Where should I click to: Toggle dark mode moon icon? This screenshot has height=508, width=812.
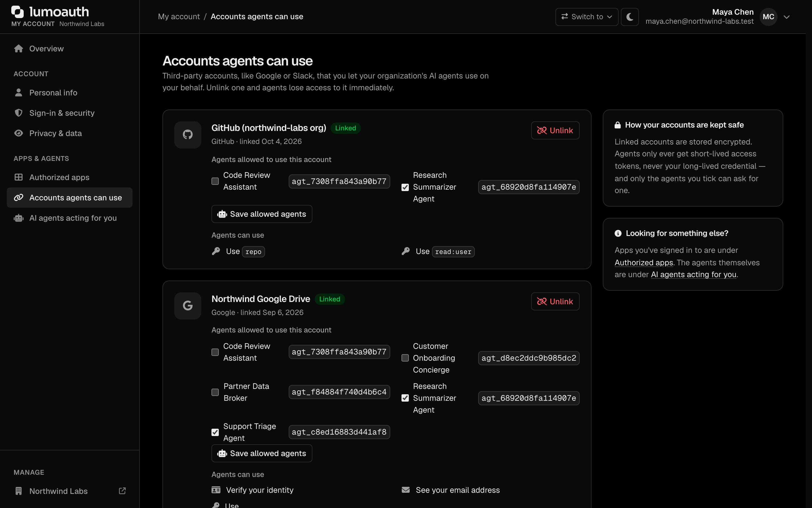(630, 17)
